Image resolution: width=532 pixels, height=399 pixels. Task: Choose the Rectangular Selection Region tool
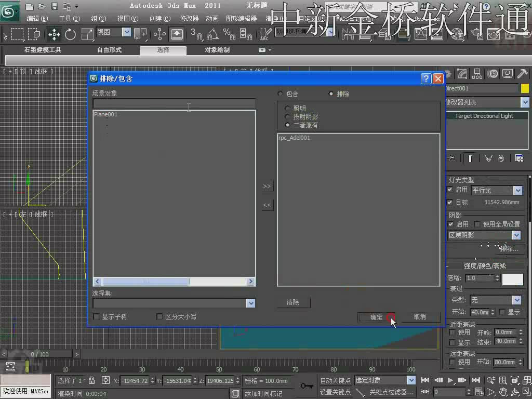(x=18, y=34)
